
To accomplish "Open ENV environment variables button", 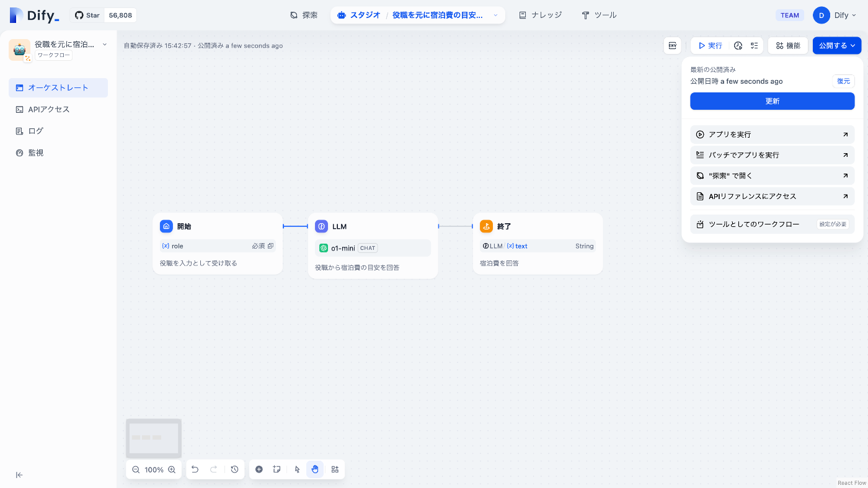I will click(672, 45).
